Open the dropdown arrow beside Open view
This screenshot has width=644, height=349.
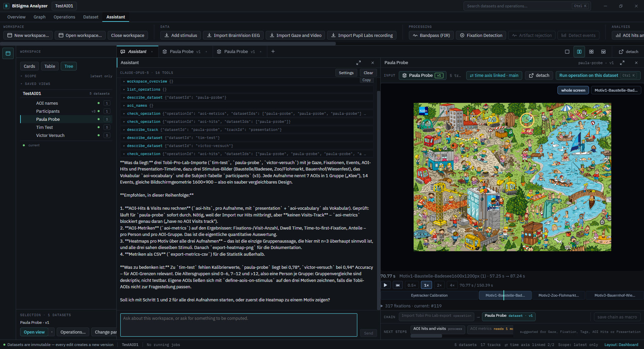pyautogui.click(x=52, y=332)
